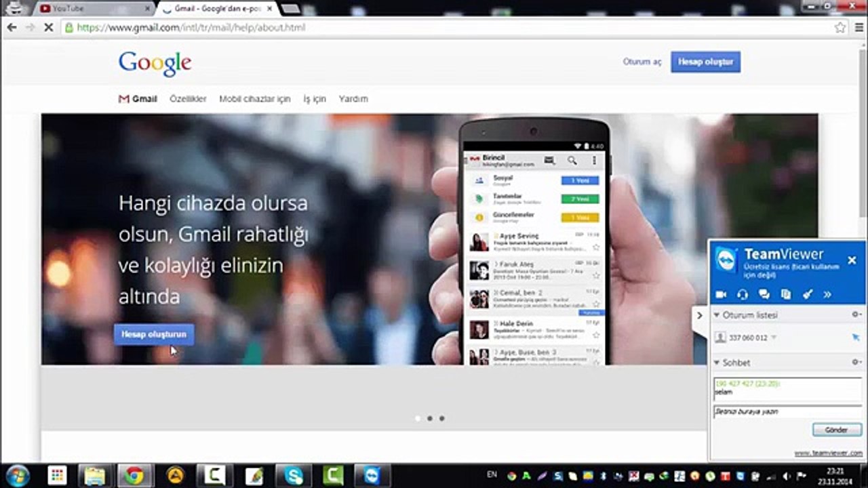Click Hesap oluşturun on the banner
868x488 pixels.
point(154,334)
